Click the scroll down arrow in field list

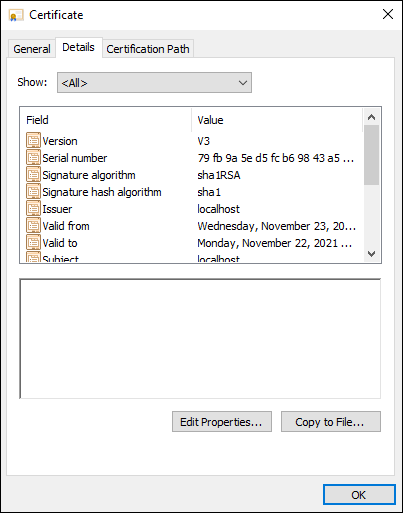pyautogui.click(x=371, y=254)
